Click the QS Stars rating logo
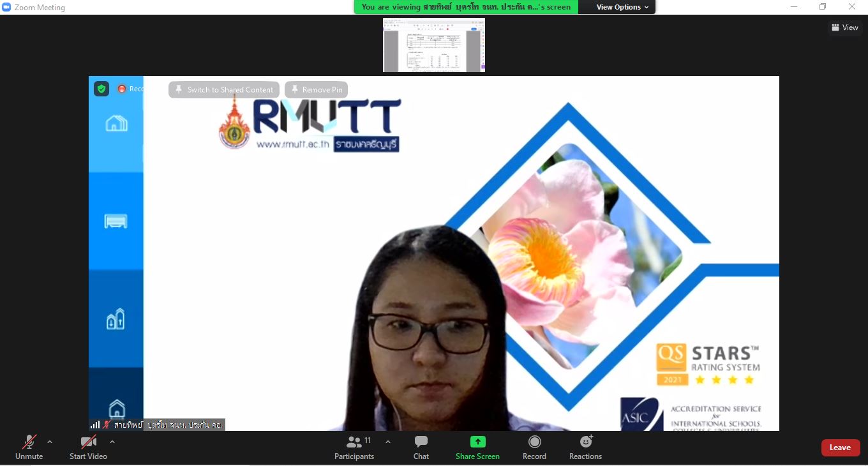Image resolution: width=868 pixels, height=466 pixels. point(708,365)
